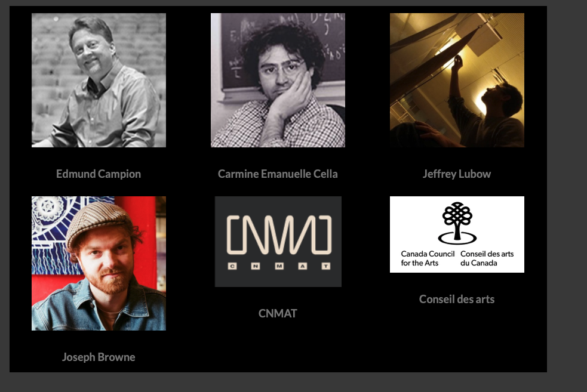The image size is (587, 392).
Task: Click 'Canada Council for the Arts' logo text
Action: coord(428,258)
